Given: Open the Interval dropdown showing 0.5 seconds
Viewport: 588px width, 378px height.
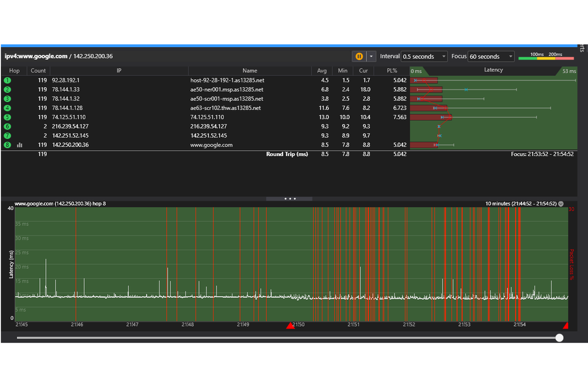Looking at the screenshot, I should (424, 57).
